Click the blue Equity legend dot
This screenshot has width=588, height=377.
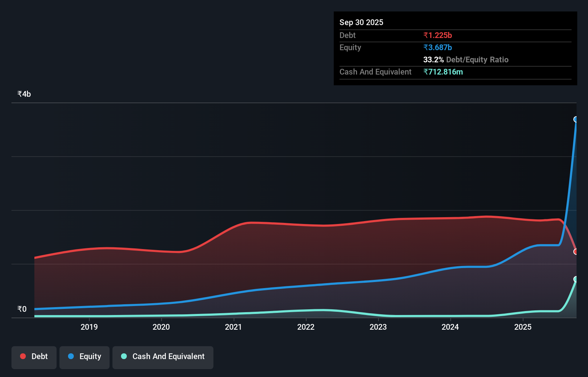(71, 357)
